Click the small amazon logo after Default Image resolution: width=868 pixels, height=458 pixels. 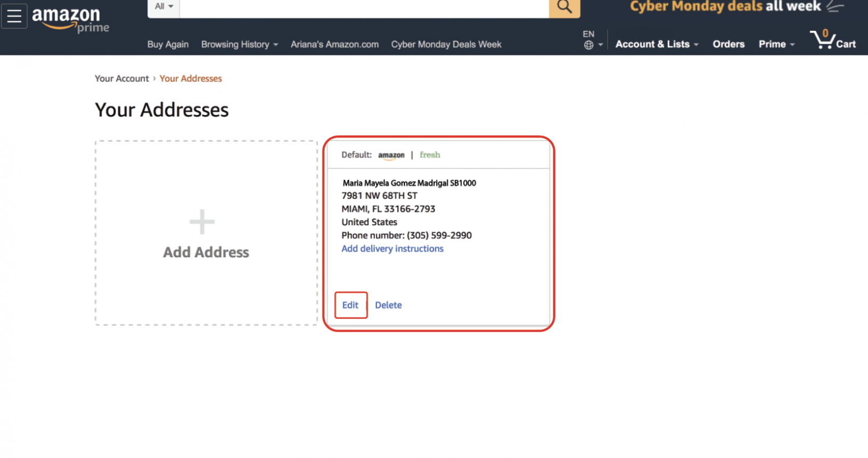pyautogui.click(x=391, y=156)
